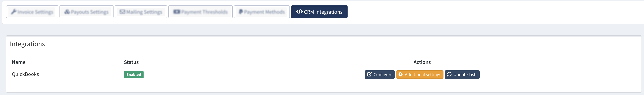This screenshot has width=644, height=95.
Task: Click the QuickBooks integration name
Action: [25, 74]
